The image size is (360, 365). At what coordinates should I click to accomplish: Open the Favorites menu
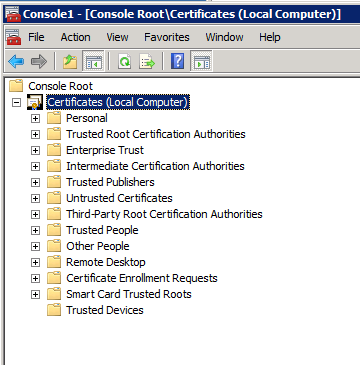(x=167, y=37)
